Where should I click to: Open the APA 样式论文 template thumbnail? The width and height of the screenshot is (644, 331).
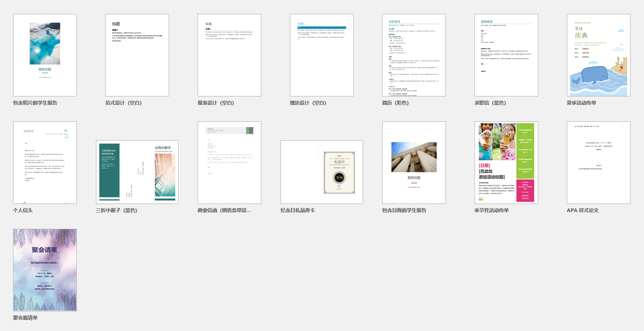599,163
